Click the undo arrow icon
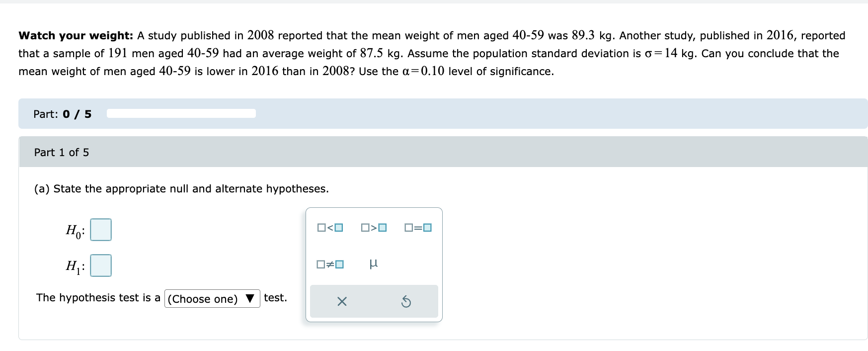 (x=406, y=301)
